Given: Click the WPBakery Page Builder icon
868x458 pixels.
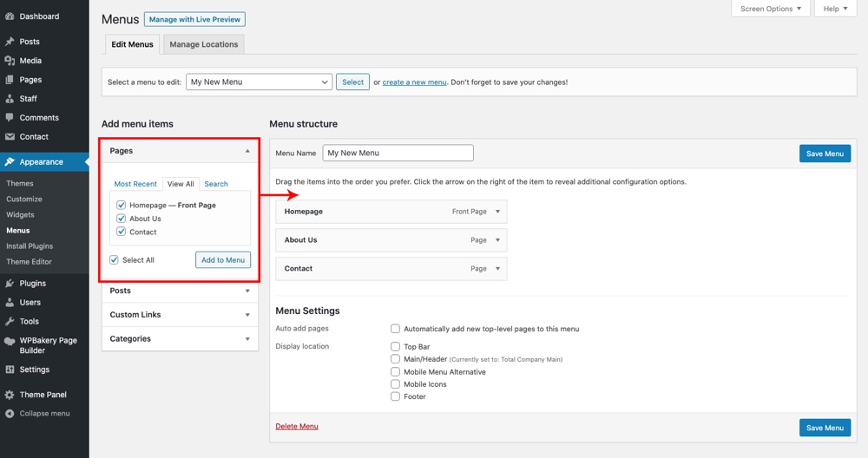Looking at the screenshot, I should pyautogui.click(x=10, y=341).
